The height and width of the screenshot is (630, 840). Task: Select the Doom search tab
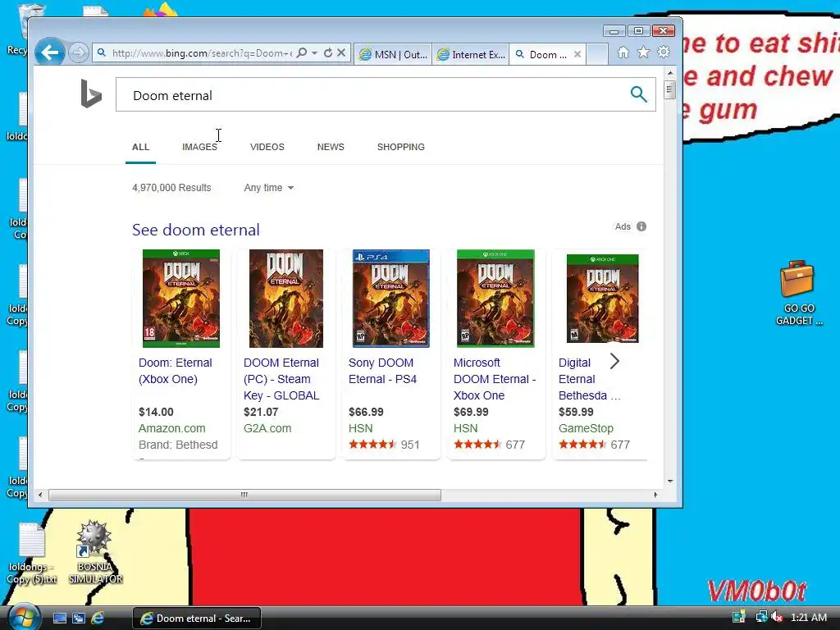[x=541, y=54]
